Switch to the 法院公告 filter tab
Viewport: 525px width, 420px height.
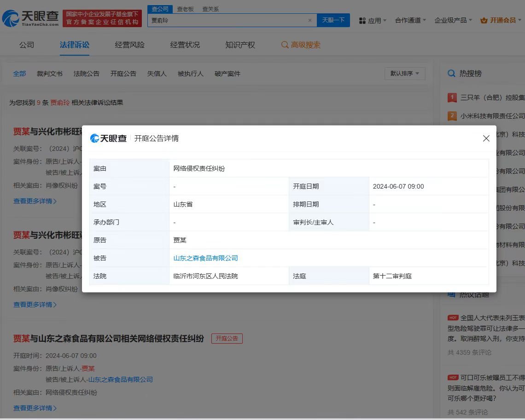[86, 73]
